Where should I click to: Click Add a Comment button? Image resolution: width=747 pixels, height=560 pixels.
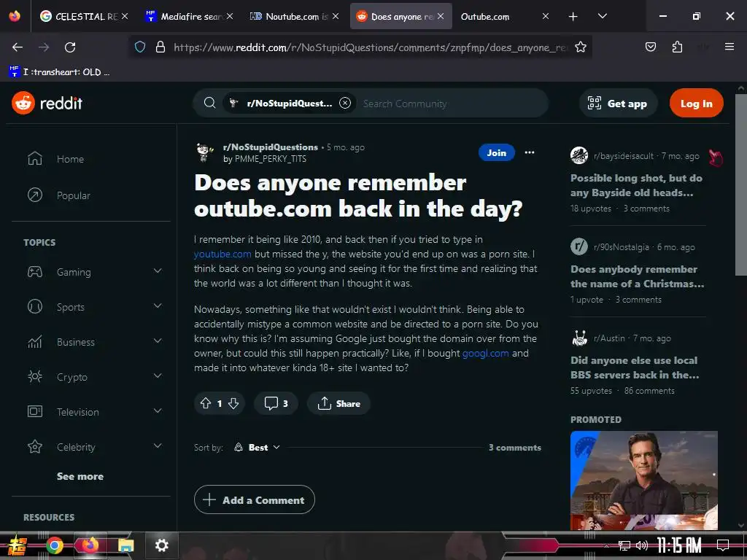255,499
